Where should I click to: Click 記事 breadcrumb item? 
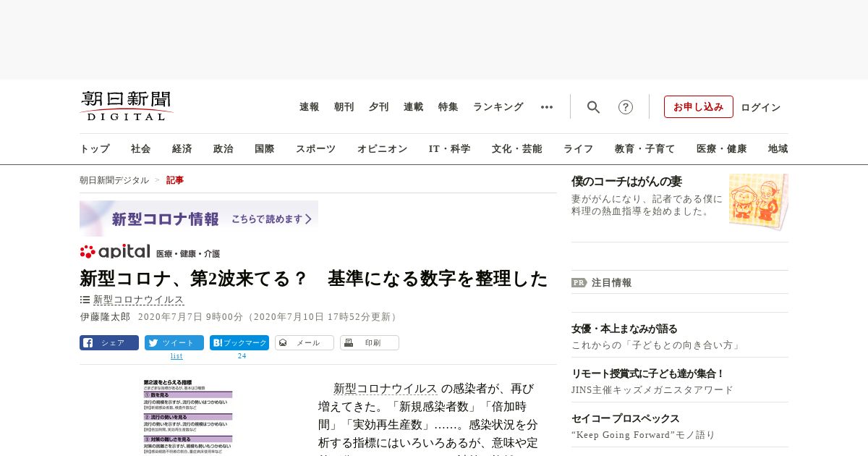(x=175, y=180)
